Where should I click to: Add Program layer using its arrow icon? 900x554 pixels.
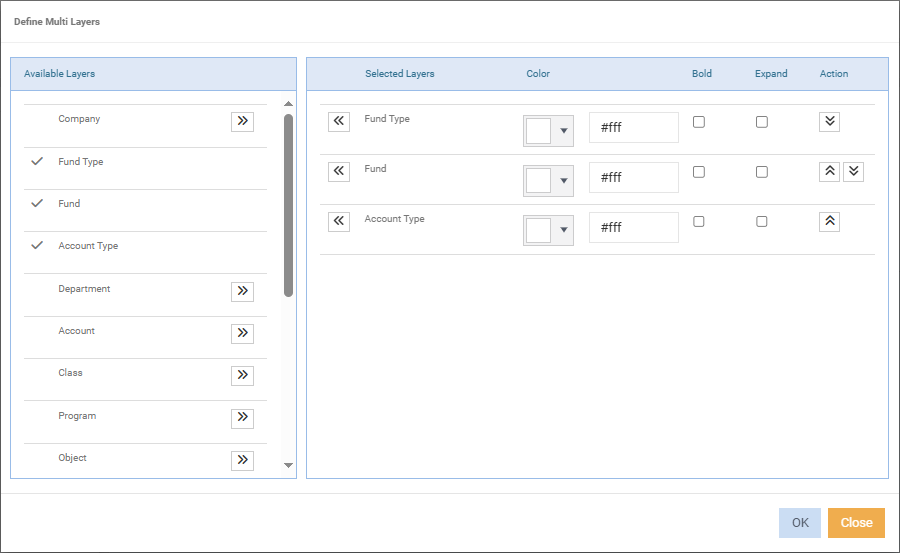coord(242,418)
